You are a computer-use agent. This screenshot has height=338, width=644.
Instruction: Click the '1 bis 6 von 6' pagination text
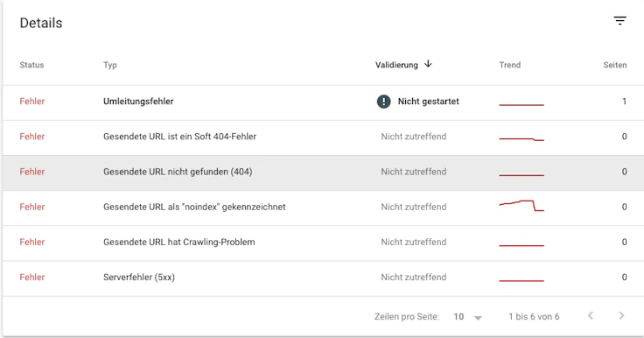[534, 317]
